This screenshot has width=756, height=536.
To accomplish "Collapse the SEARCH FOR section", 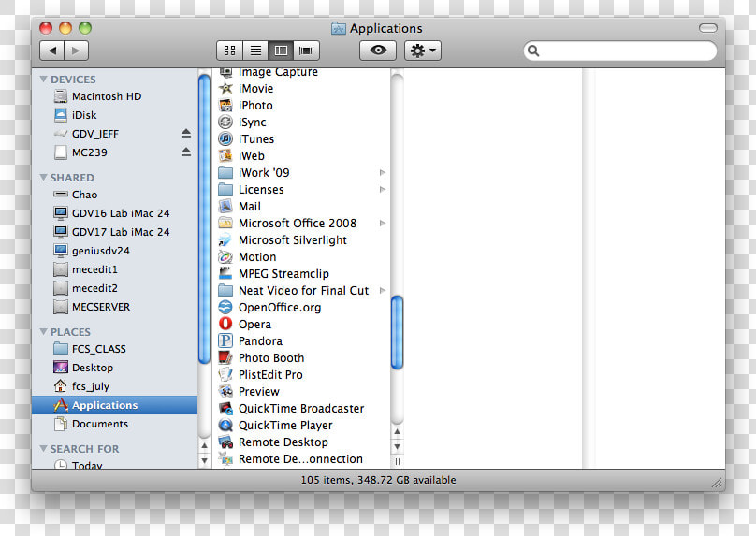I will [x=43, y=449].
